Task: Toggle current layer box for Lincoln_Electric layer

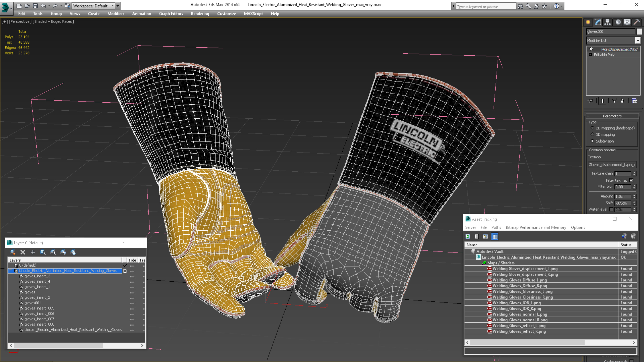Action: click(125, 271)
